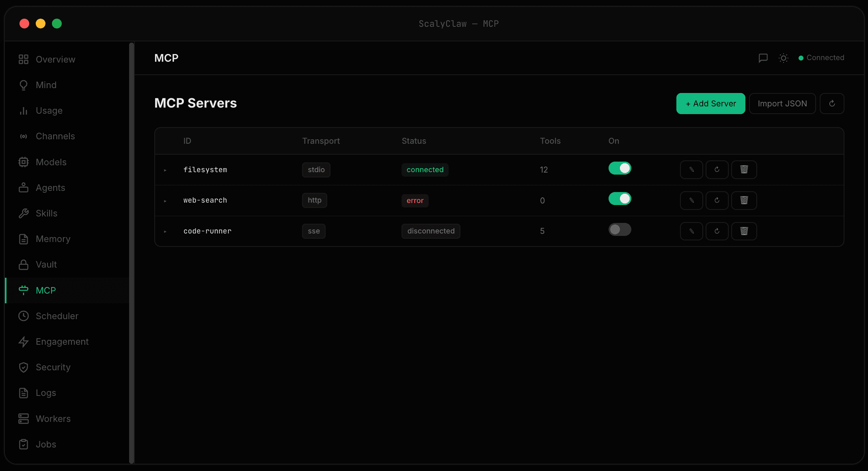The image size is (868, 471).
Task: Delete the web-search server
Action: (x=744, y=200)
